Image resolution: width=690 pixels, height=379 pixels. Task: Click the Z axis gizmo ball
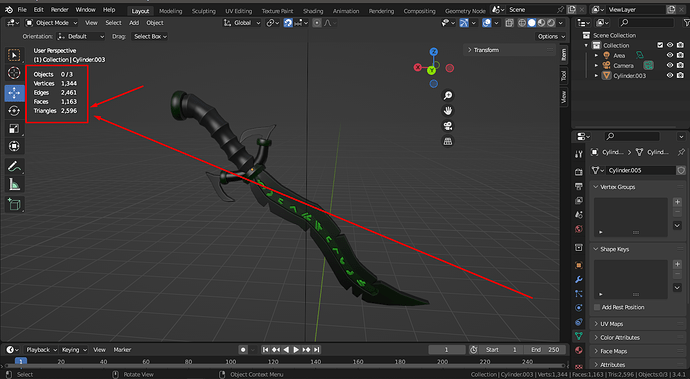point(433,52)
